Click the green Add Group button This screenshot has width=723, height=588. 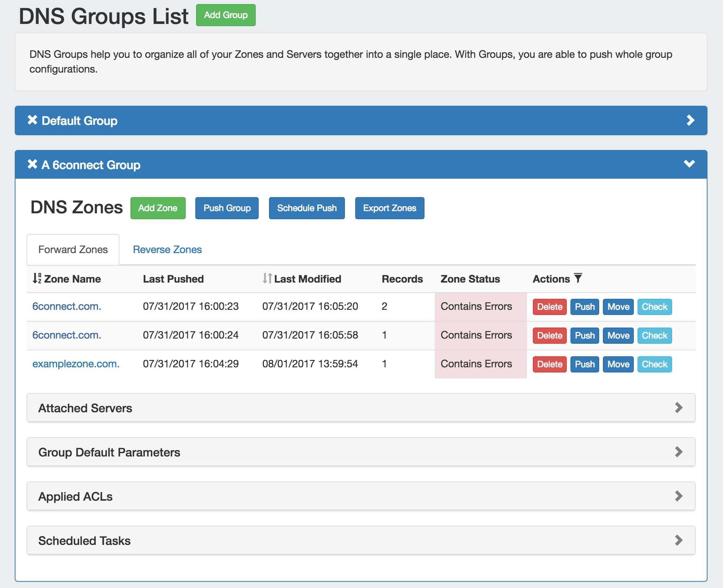[226, 15]
